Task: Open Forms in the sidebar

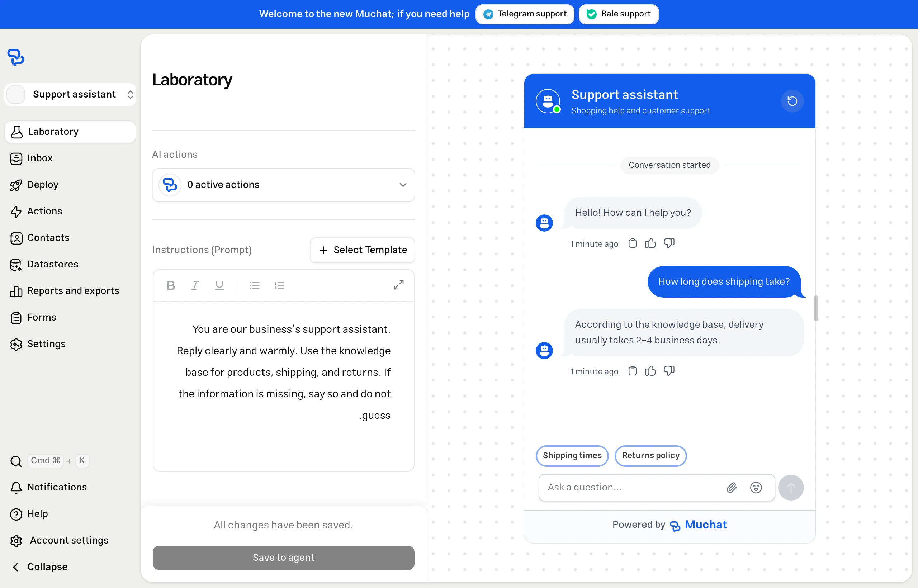Action: (x=70, y=317)
